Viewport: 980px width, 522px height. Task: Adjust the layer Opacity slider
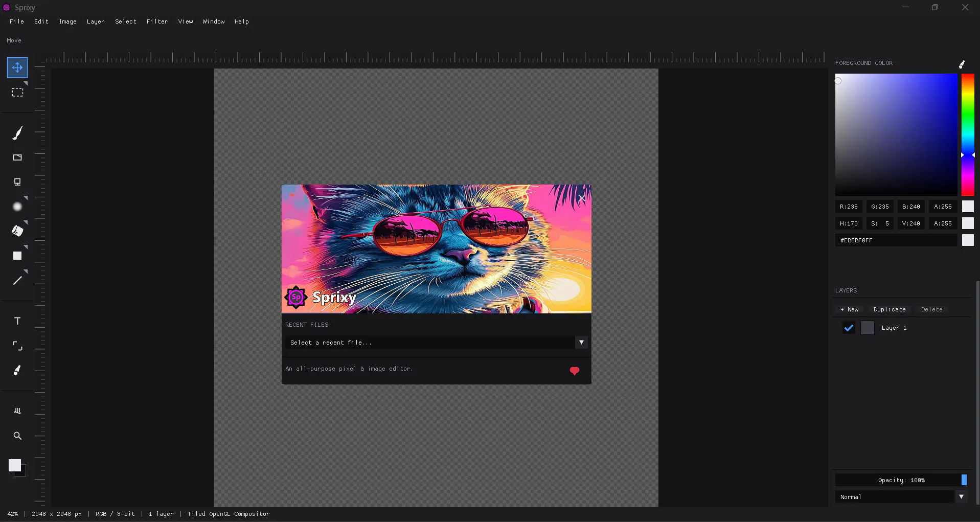coord(901,480)
